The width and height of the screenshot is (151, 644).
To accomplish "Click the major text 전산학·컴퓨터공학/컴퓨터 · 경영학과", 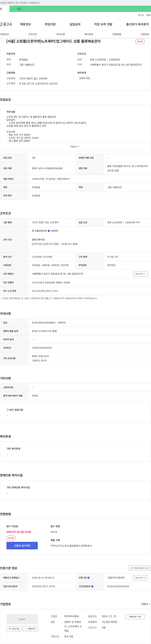I will 49,323.
